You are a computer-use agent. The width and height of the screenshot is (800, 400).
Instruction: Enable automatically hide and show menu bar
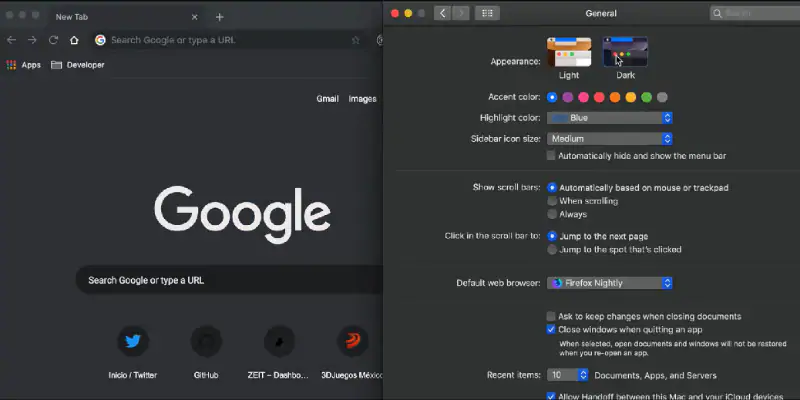[x=551, y=156]
